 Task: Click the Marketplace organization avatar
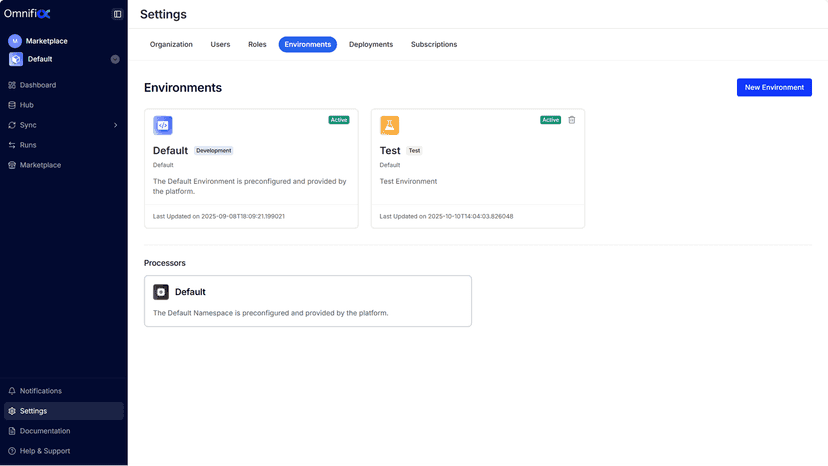pyautogui.click(x=15, y=41)
